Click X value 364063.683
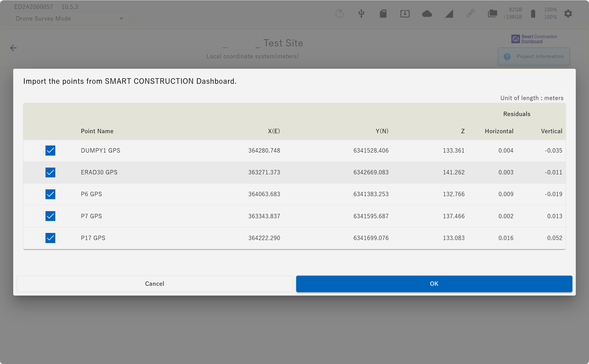589x364 pixels. pyautogui.click(x=264, y=194)
